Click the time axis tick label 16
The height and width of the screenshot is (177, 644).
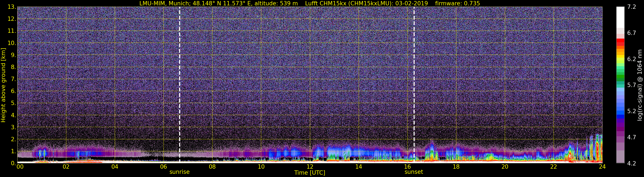pos(407,167)
